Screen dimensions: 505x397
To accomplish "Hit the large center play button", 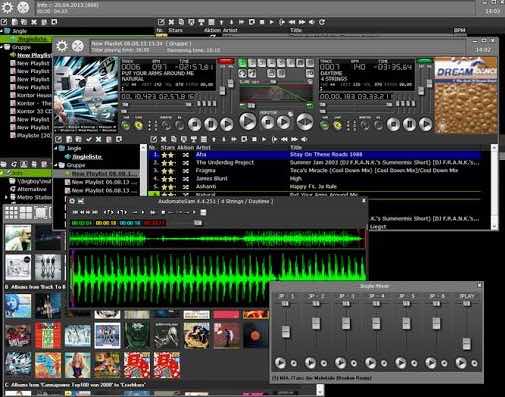I will [248, 121].
